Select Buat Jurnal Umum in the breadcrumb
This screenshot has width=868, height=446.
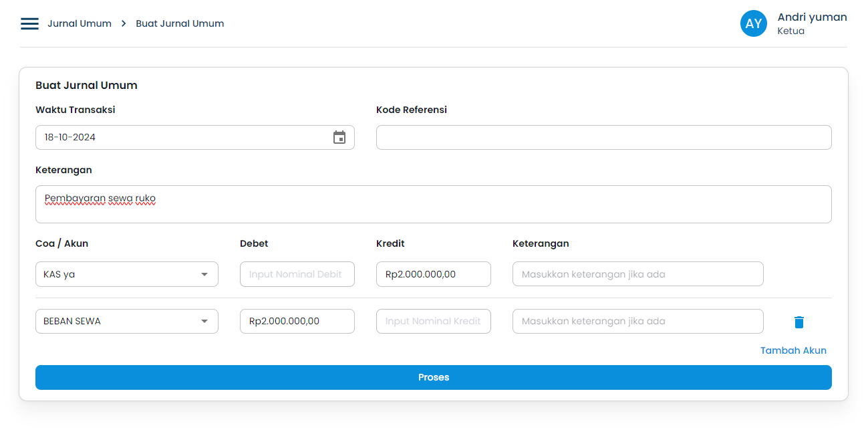tap(179, 23)
